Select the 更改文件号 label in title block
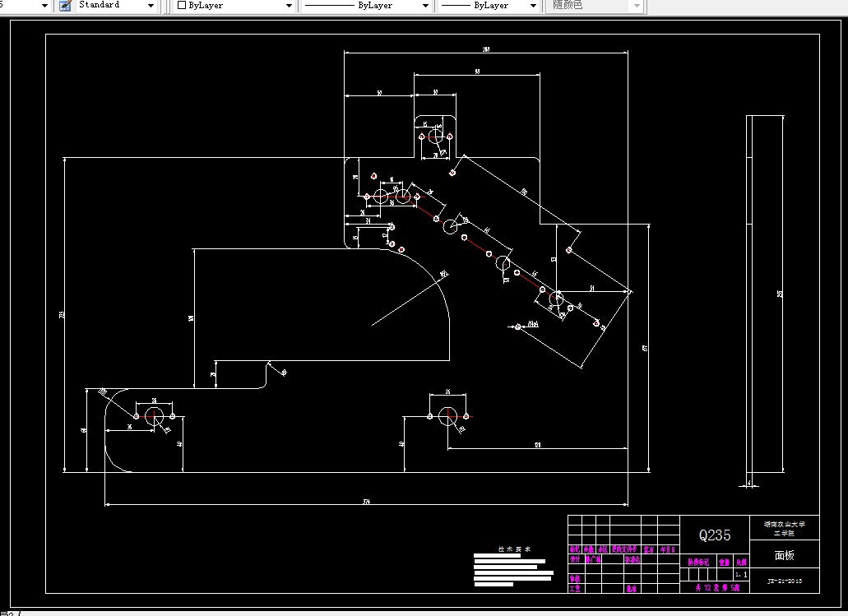The height and width of the screenshot is (616, 848). click(624, 549)
